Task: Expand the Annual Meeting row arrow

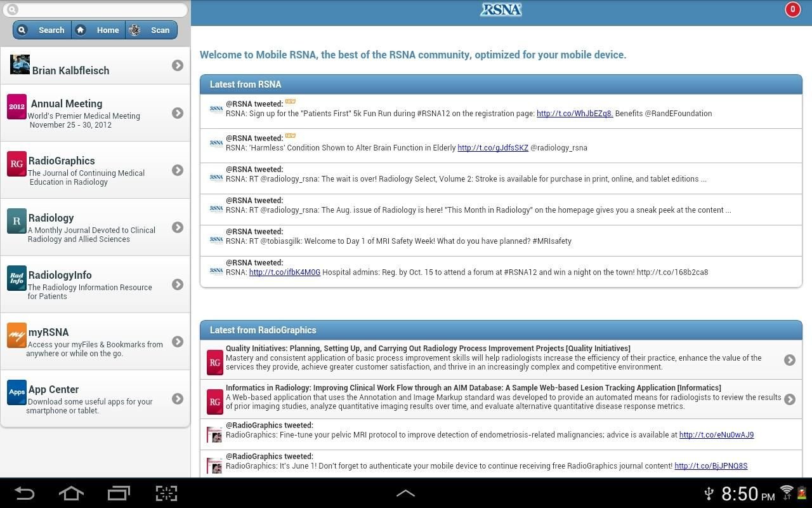Action: pyautogui.click(x=178, y=113)
